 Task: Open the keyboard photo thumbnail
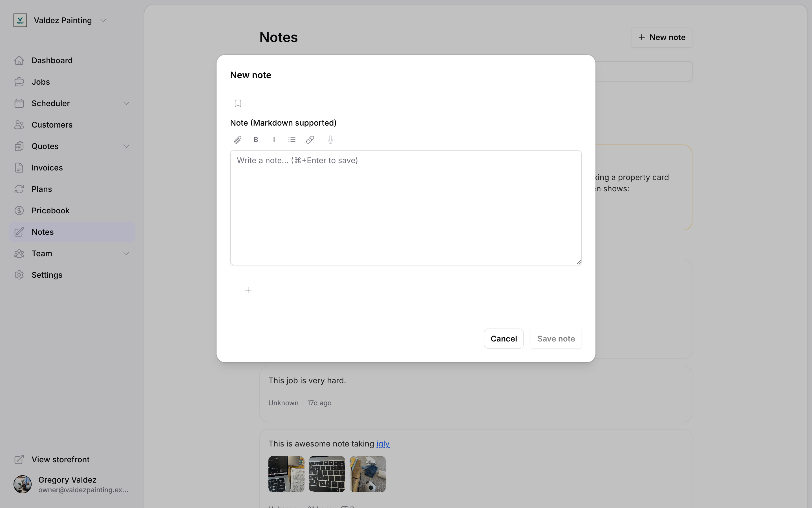[327, 474]
